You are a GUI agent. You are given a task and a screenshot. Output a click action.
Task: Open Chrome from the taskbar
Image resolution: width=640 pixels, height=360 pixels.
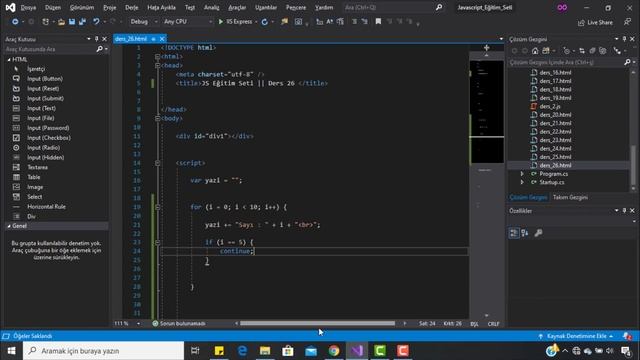click(334, 351)
